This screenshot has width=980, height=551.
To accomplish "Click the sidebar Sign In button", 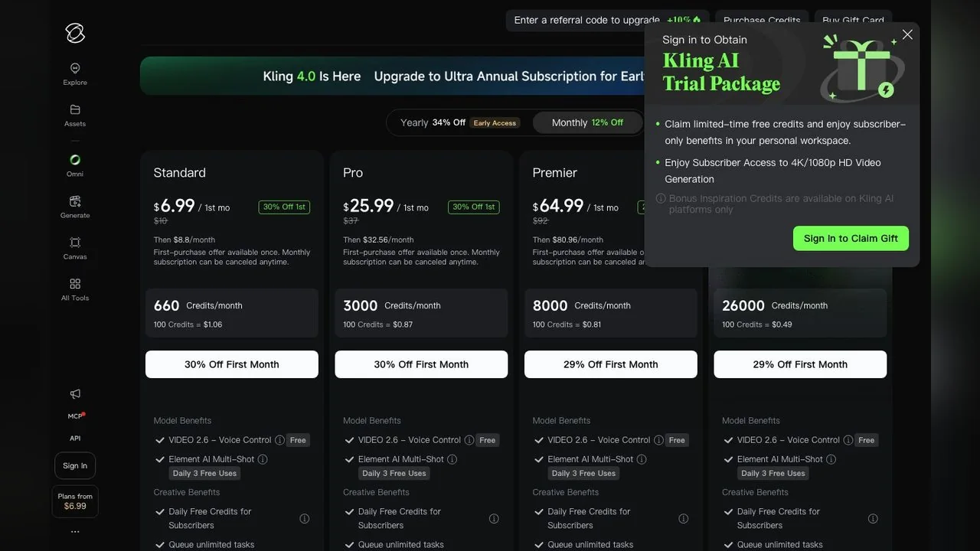I will 75,465.
